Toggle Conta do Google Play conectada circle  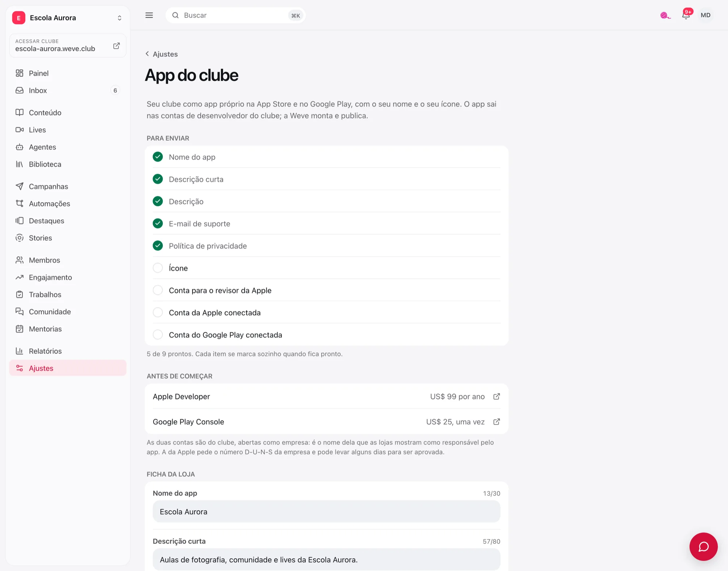click(158, 334)
